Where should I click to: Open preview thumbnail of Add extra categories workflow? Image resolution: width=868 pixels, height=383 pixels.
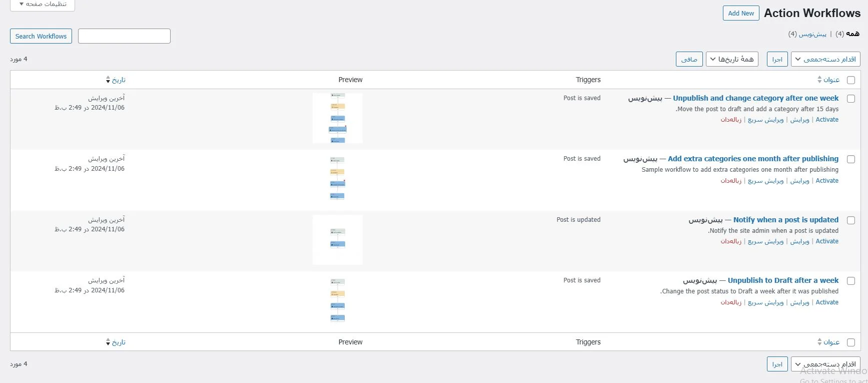(338, 179)
